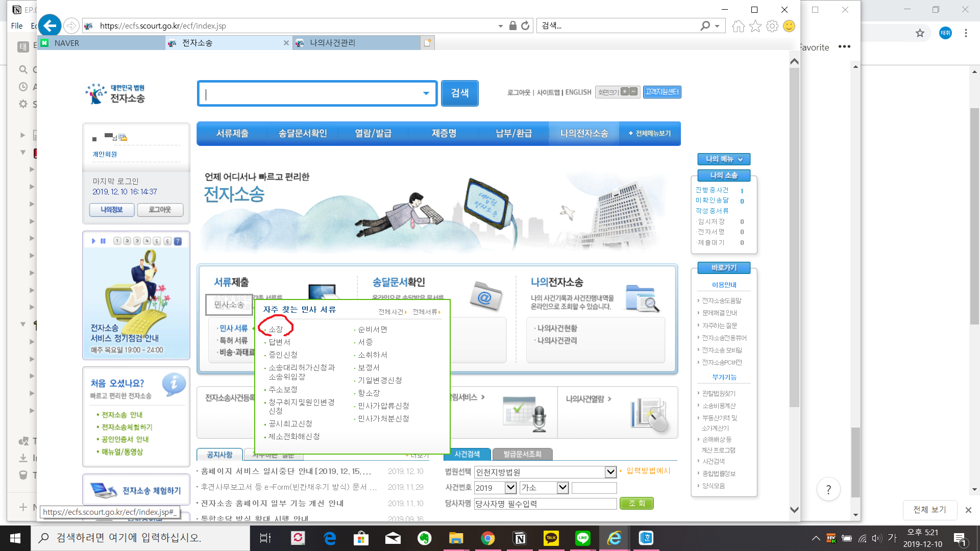Click the blue 검색 search button

(460, 93)
